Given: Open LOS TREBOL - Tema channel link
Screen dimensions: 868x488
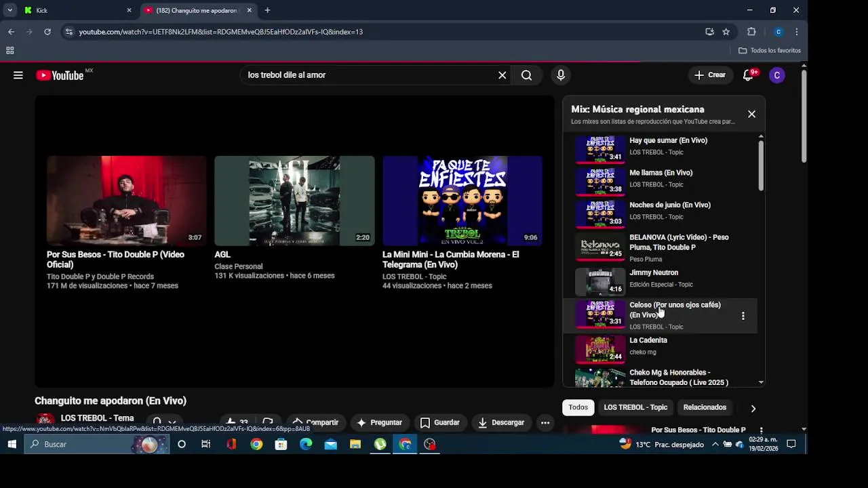Looking at the screenshot, I should 97,418.
